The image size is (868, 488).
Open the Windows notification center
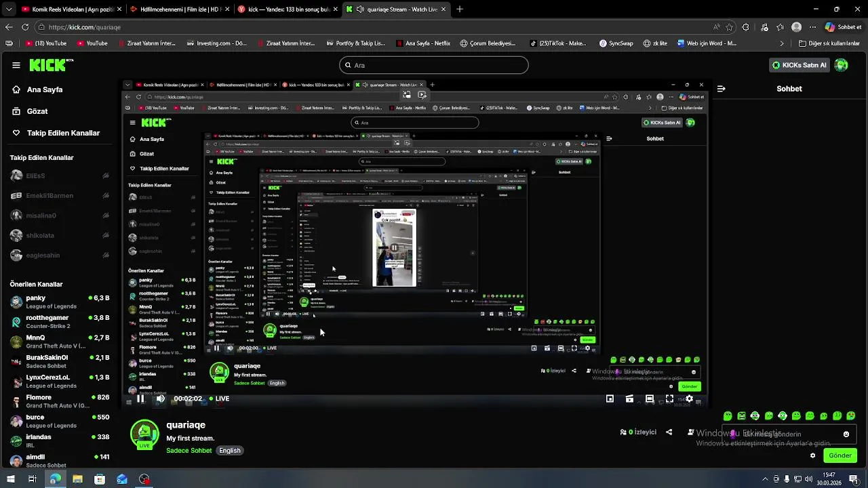coord(854,479)
